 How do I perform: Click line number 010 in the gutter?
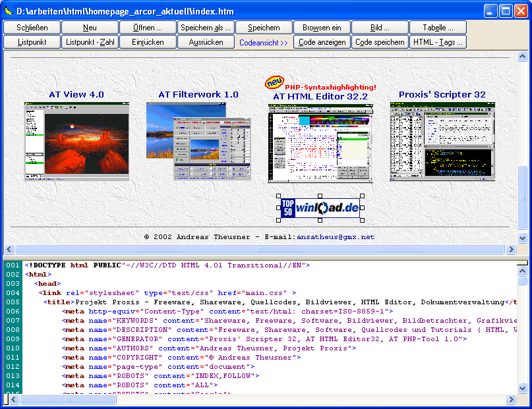tap(13, 348)
